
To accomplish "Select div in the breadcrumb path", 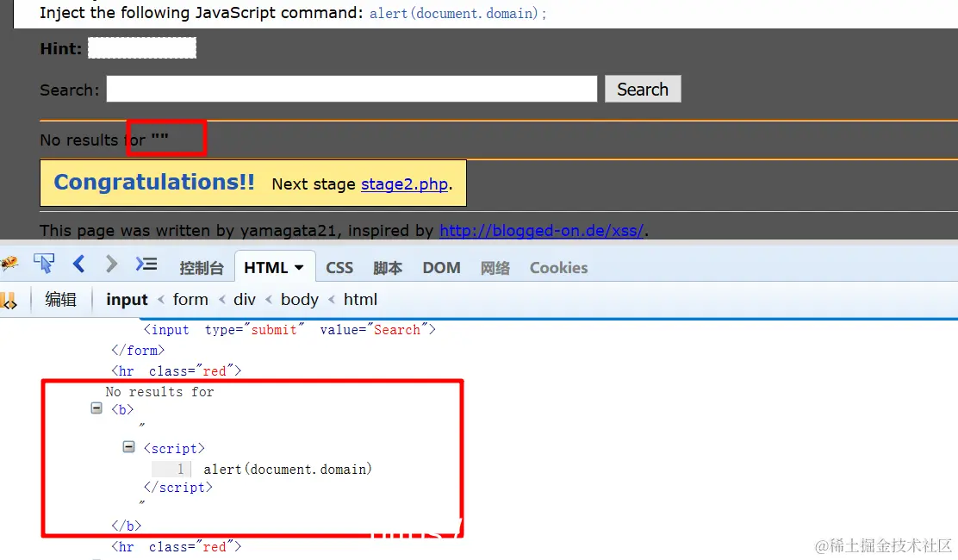I will coord(245,299).
